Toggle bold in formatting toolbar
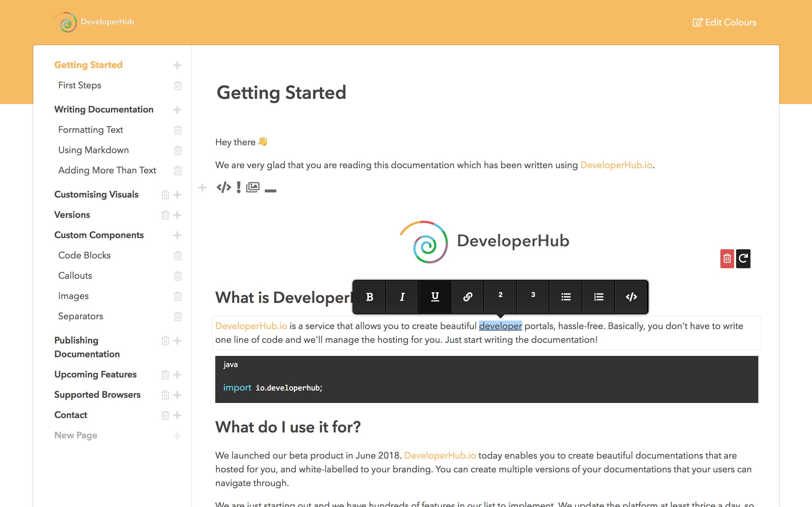Screen dimensions: 812x507 point(369,297)
